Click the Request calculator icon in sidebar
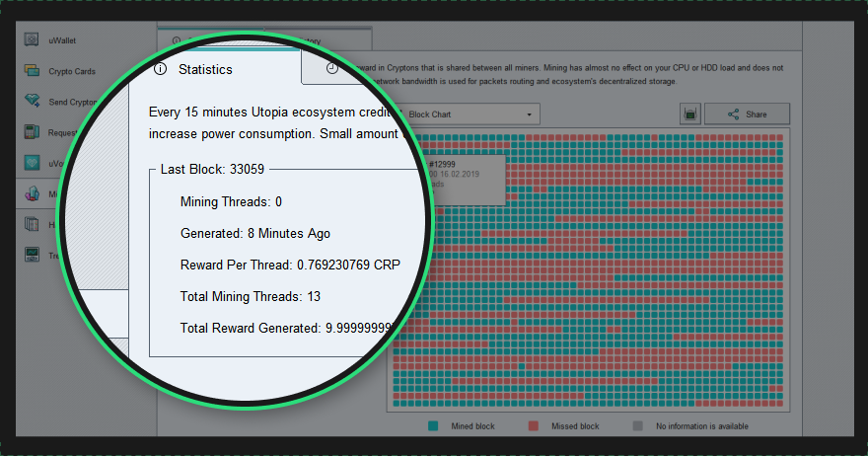Image resolution: width=868 pixels, height=456 pixels. click(x=32, y=132)
